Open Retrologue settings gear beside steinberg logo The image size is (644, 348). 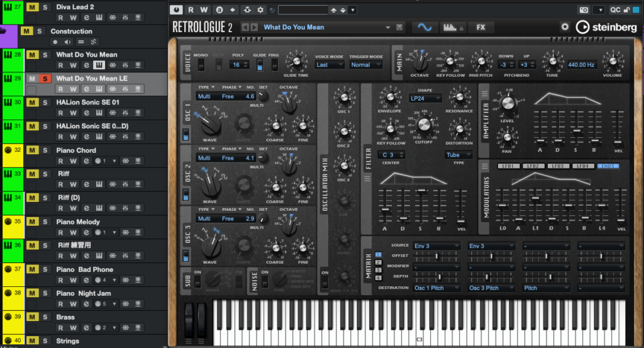[565, 26]
